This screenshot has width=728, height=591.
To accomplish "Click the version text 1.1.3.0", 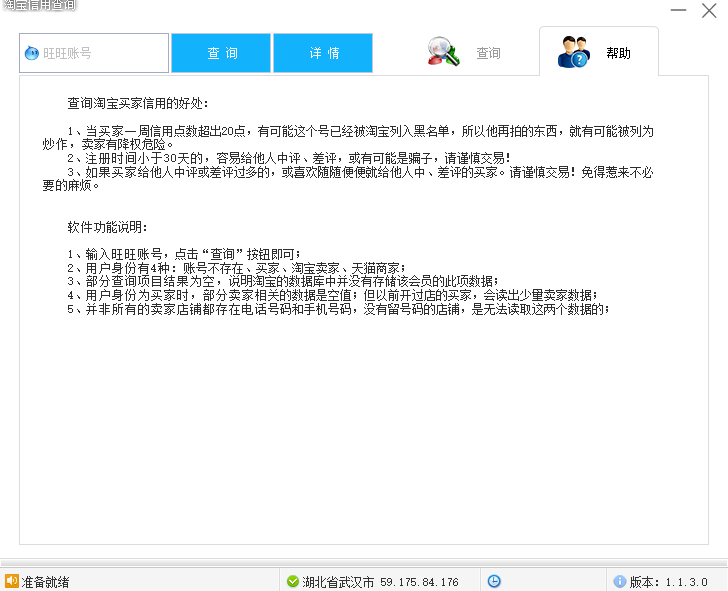I will (x=687, y=582).
